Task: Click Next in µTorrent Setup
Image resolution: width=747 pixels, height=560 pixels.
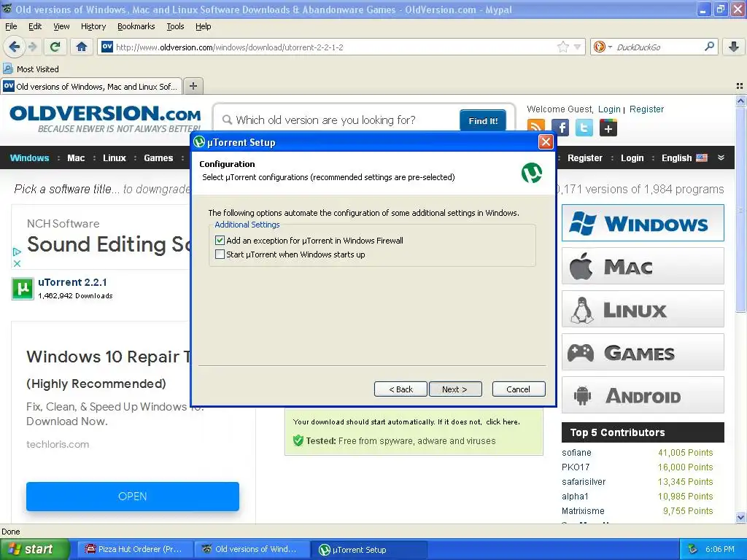Action: (455, 389)
